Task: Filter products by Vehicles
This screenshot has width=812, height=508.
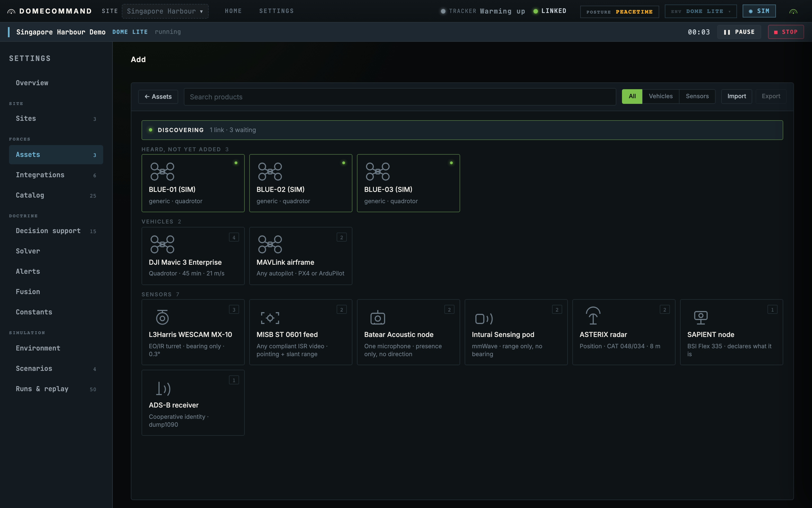Action: pos(661,97)
